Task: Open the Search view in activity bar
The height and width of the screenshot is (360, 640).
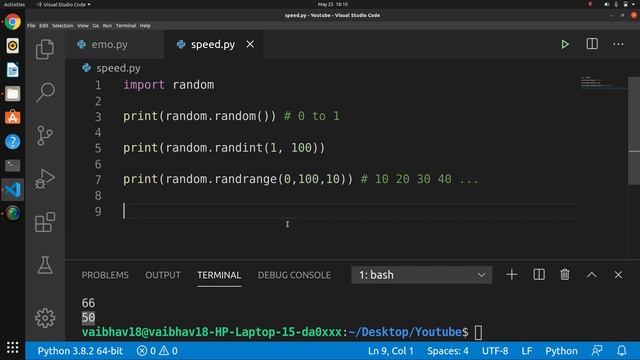Action: coord(45,92)
